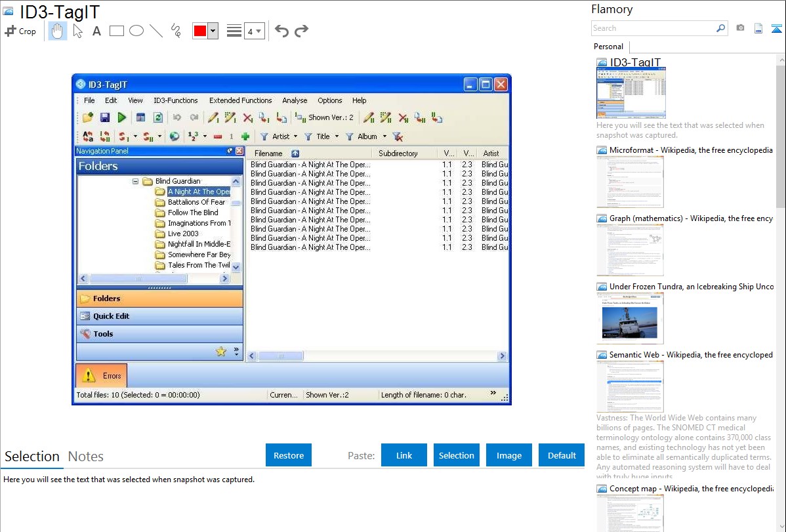Open the Personal tab

[609, 46]
